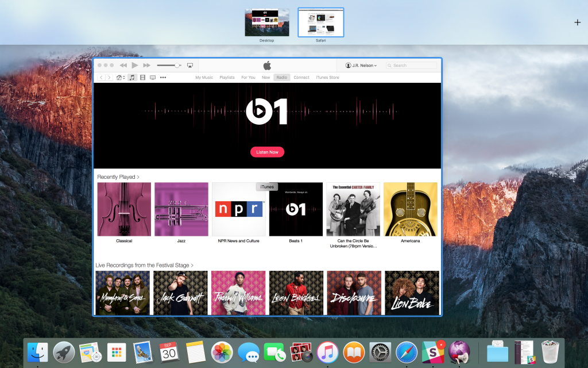The width and height of the screenshot is (588, 368).
Task: Open the Carter Family album artwork
Action: (x=353, y=209)
